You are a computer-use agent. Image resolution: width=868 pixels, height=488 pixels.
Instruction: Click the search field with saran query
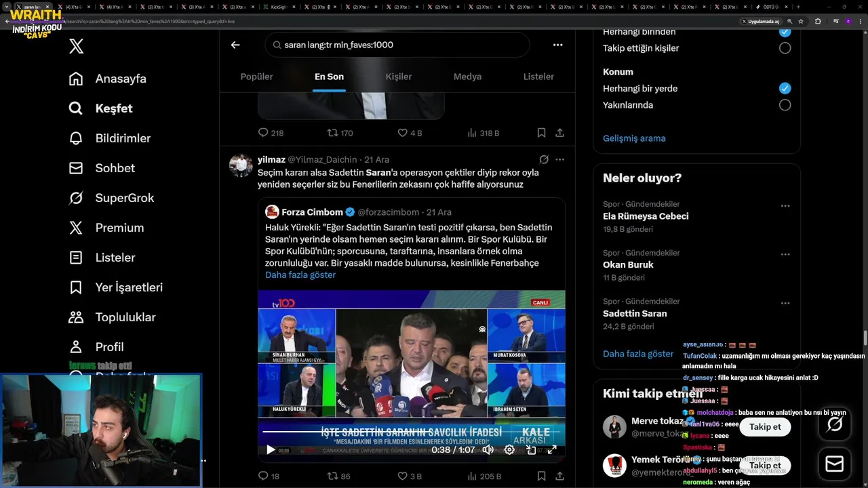[x=397, y=45]
